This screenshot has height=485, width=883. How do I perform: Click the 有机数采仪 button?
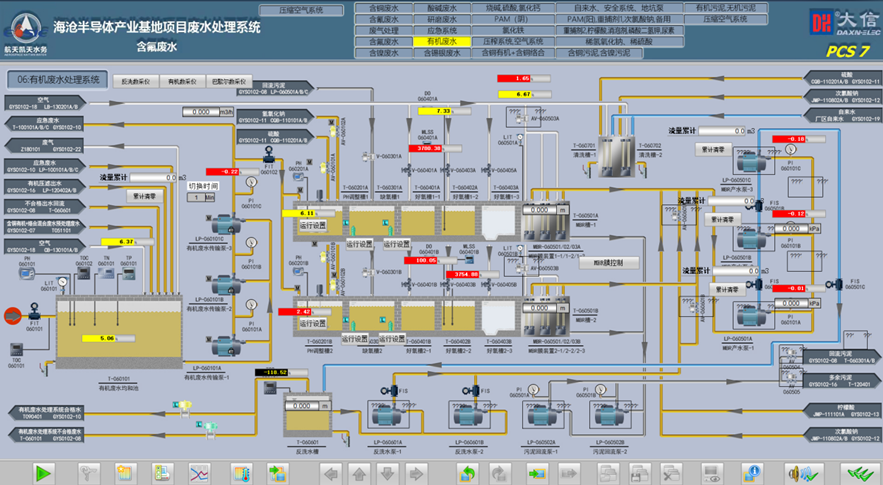coord(182,82)
